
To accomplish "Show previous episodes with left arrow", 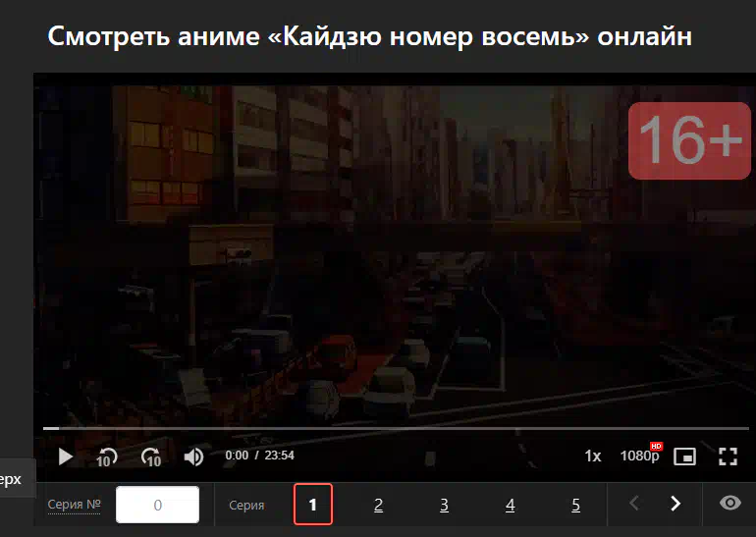I will 634,504.
